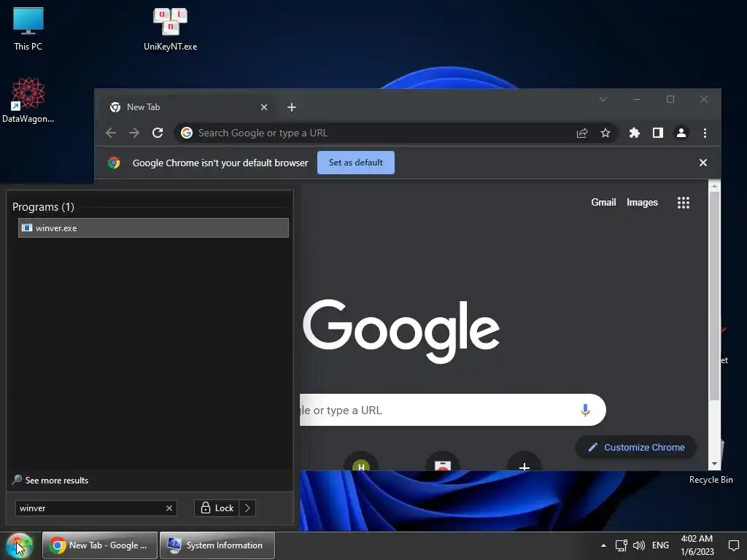Click the Start orb button

tap(19, 545)
